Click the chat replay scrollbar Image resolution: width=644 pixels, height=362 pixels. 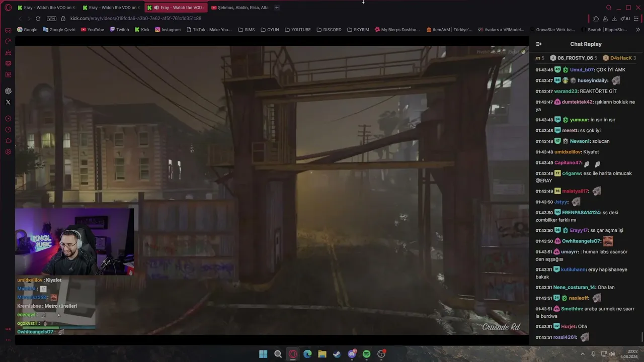point(642,336)
